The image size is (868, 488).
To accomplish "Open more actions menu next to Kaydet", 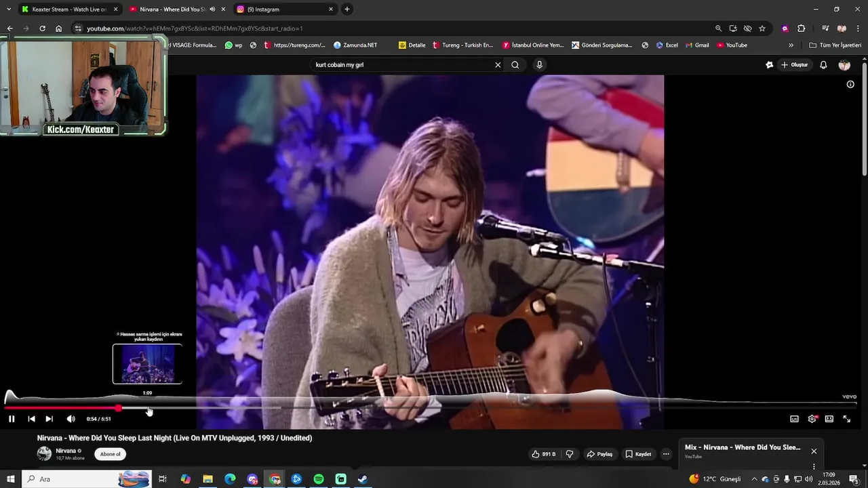I will tap(666, 454).
